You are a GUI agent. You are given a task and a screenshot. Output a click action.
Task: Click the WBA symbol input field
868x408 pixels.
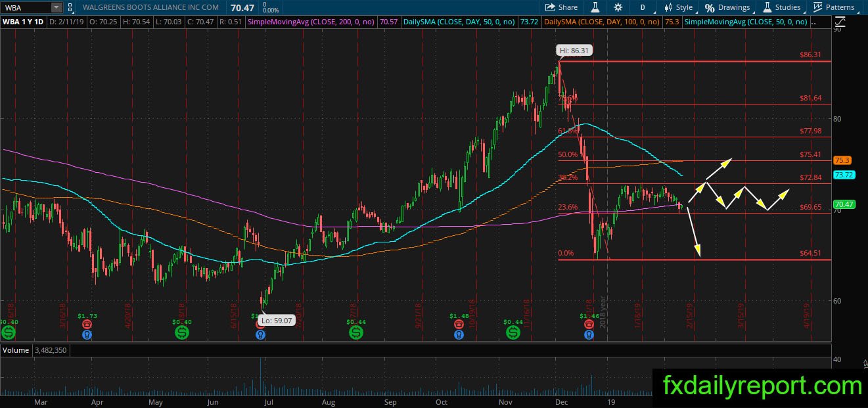[25, 7]
